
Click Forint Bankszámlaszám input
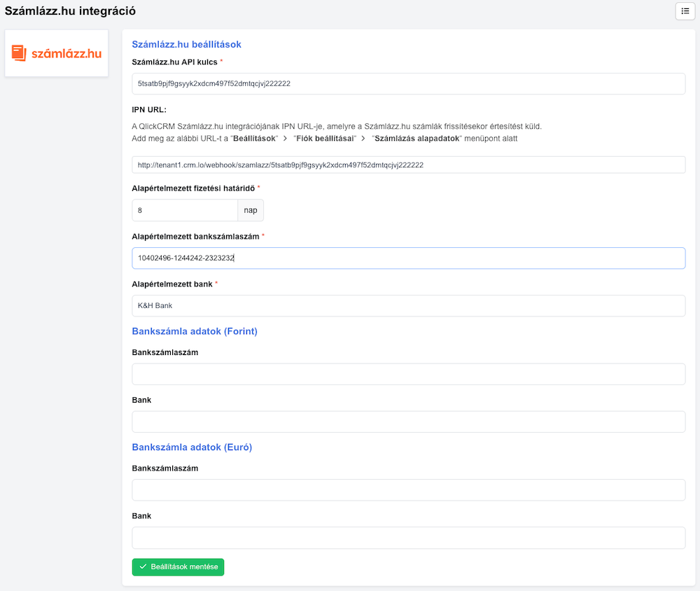(409, 374)
